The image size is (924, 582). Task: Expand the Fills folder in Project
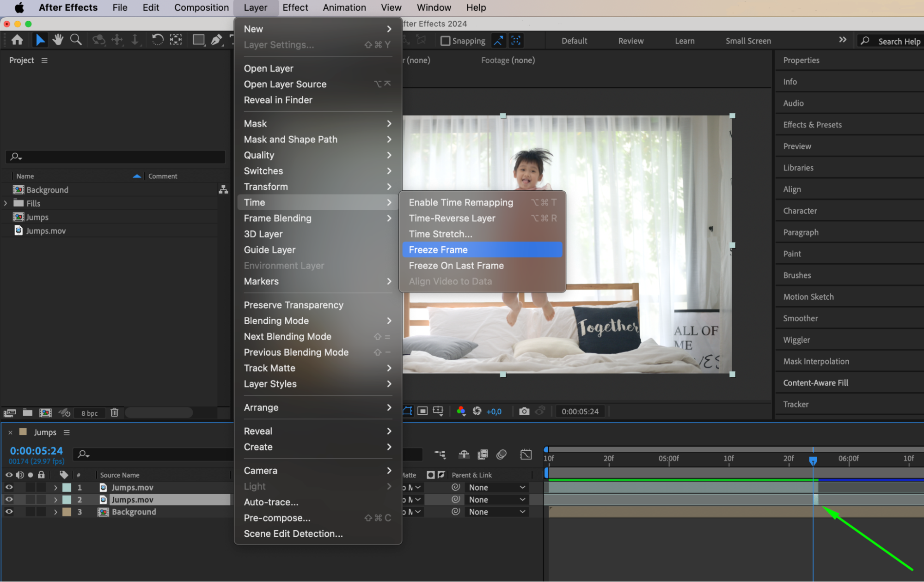click(6, 203)
